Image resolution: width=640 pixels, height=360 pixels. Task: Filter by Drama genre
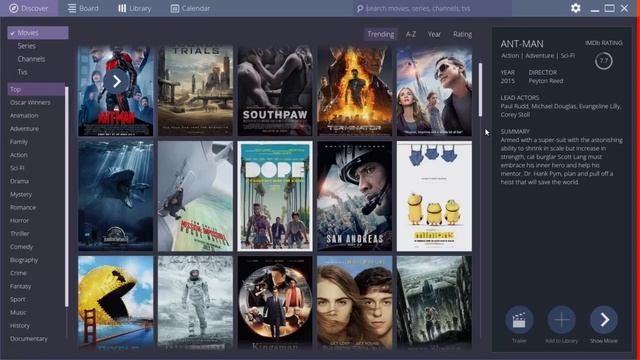(19, 181)
